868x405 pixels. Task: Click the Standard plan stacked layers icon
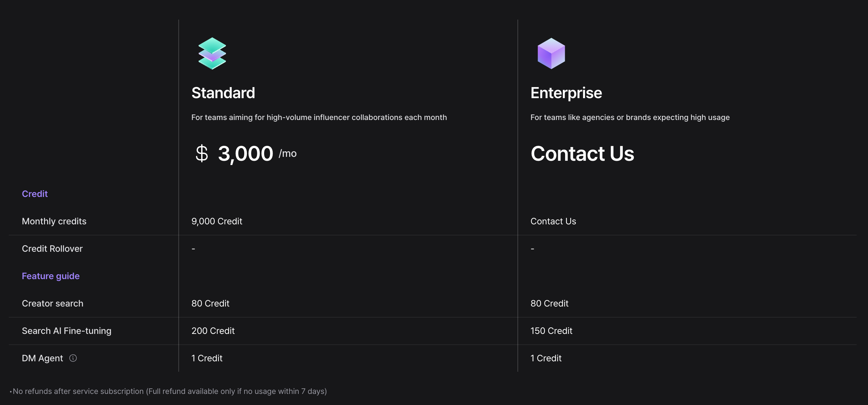pyautogui.click(x=212, y=53)
